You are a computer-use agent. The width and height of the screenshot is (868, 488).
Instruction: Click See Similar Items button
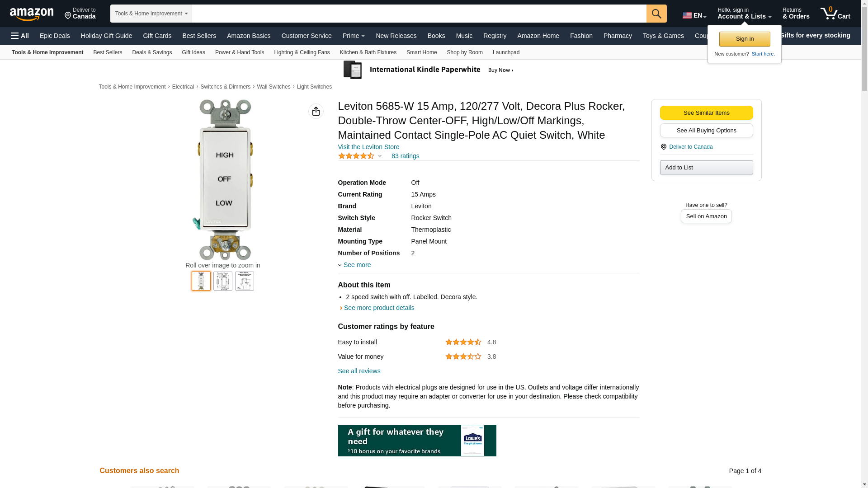(706, 113)
